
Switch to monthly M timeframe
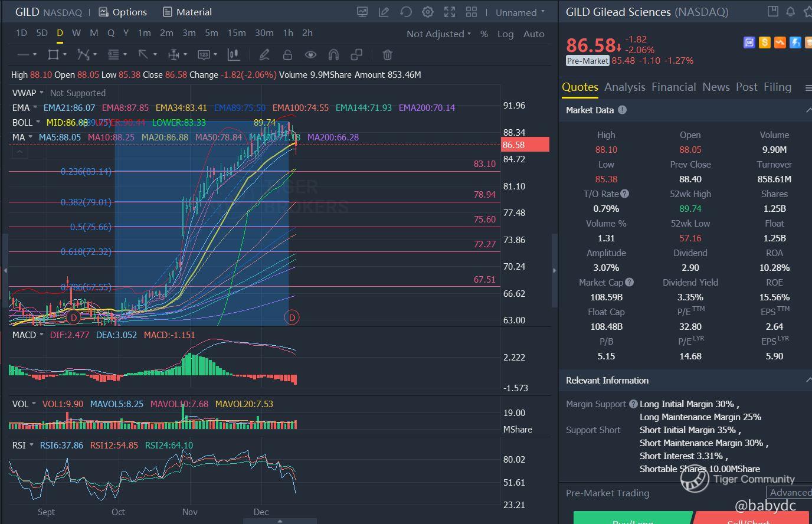(x=94, y=33)
